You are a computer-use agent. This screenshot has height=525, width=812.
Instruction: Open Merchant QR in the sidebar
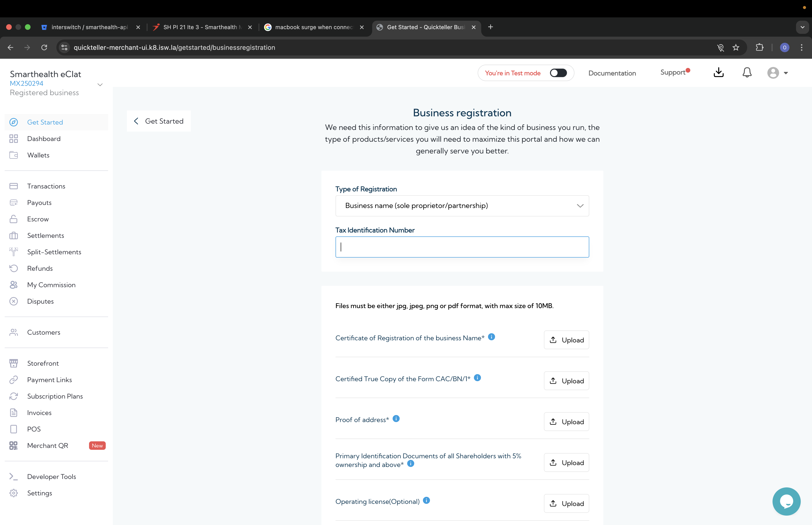48,446
